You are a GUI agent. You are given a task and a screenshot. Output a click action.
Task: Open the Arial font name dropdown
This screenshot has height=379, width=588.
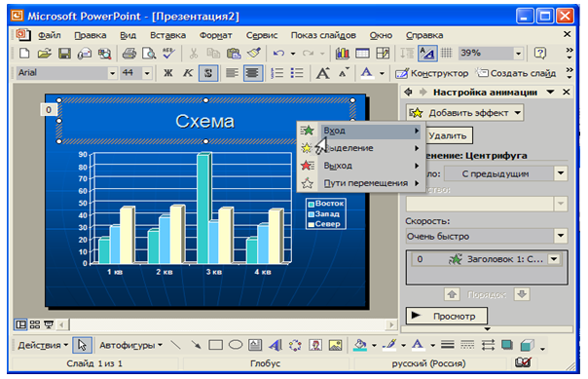coord(112,73)
